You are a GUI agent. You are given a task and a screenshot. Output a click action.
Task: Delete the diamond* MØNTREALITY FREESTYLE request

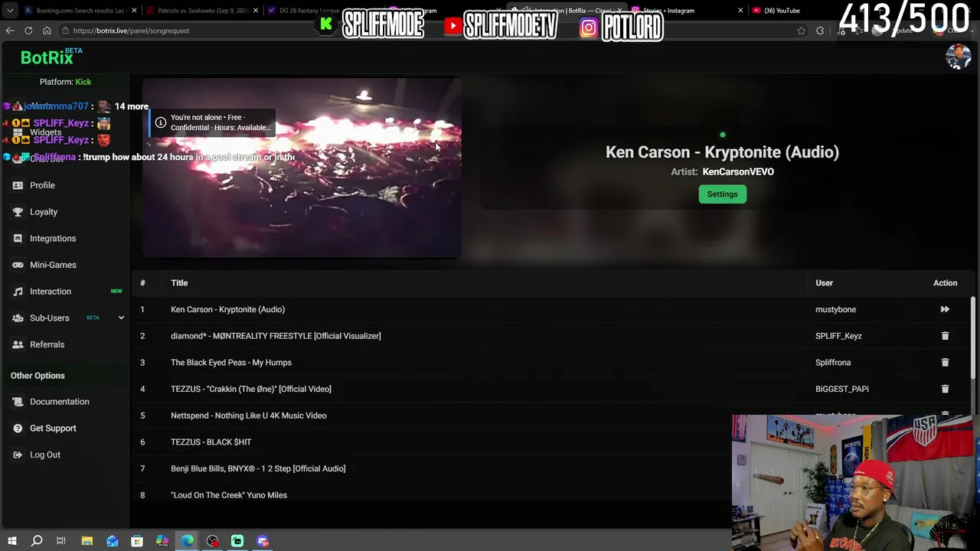tap(945, 336)
